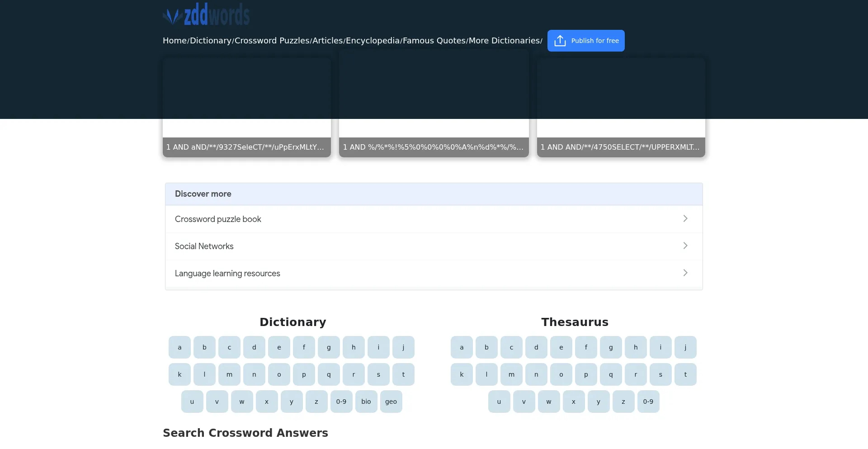868x449 pixels.
Task: Select Dictionary letter c
Action: 229,347
